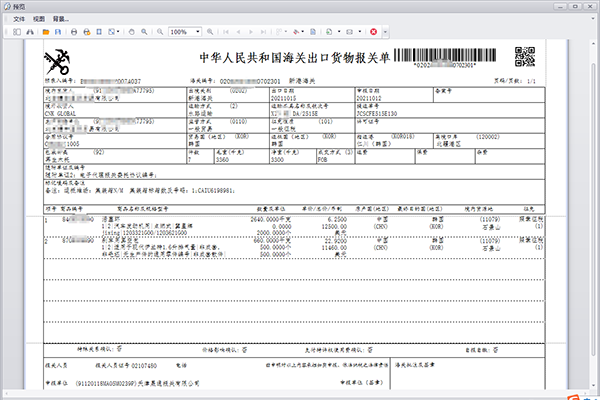Viewport: 600px width, 400px height.
Task: Click the Watermark icon
Action: [313, 32]
